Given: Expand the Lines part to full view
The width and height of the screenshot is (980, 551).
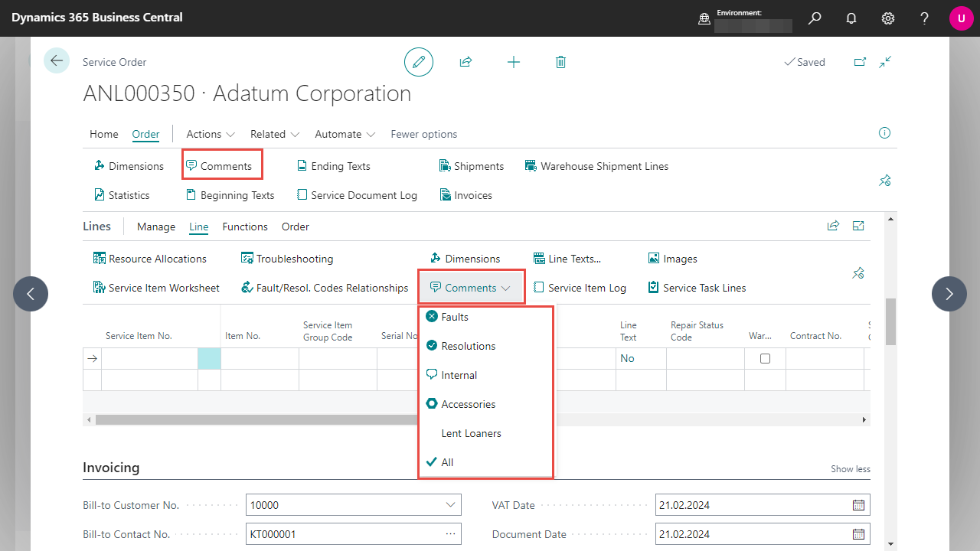Looking at the screenshot, I should coord(858,226).
